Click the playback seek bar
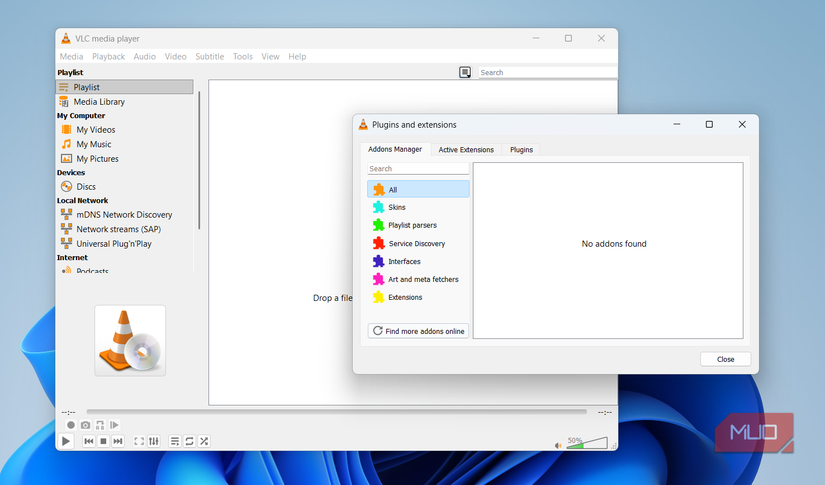Screen dimensions: 825x485 337,412
